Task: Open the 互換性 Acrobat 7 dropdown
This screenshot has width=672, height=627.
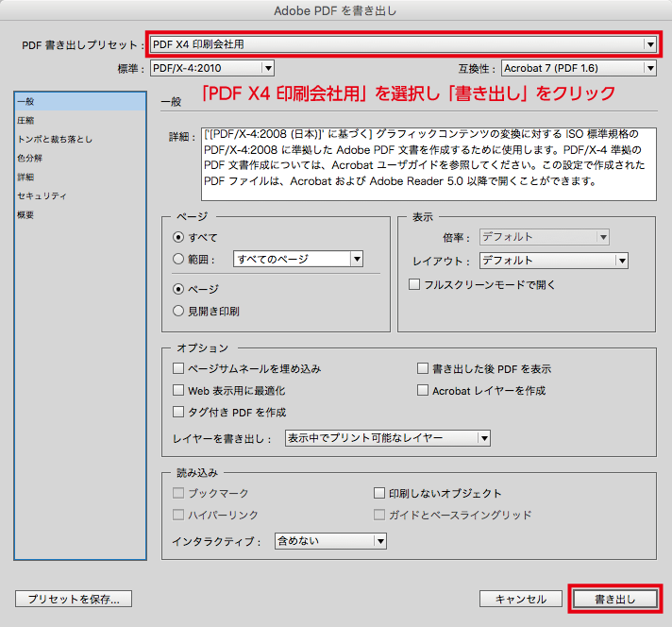Action: pos(579,68)
